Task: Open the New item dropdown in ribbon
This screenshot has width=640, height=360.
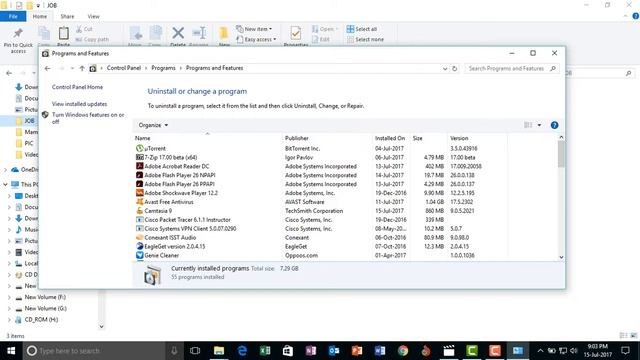Action: coord(254,29)
